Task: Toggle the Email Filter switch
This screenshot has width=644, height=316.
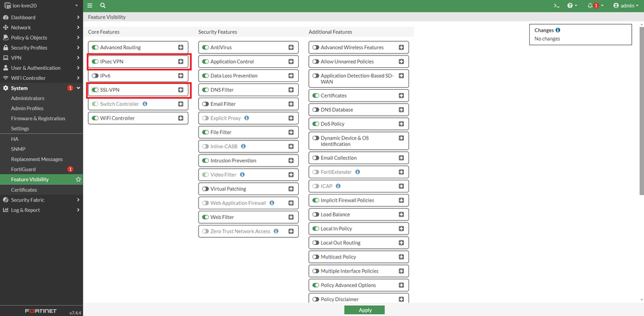Action: [205, 104]
